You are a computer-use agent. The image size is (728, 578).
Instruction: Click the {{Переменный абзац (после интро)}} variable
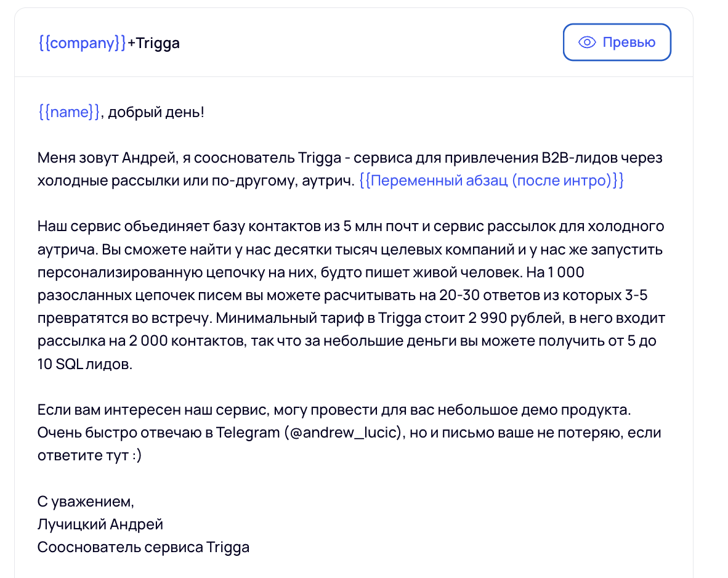(491, 181)
